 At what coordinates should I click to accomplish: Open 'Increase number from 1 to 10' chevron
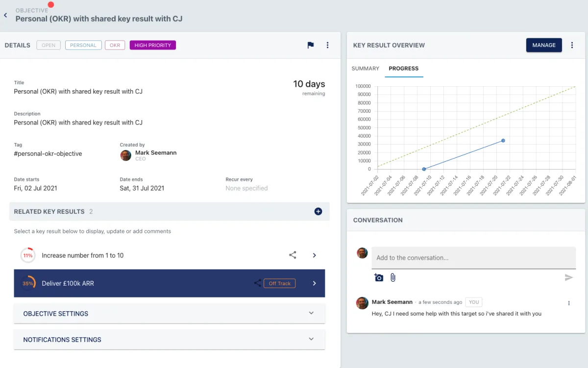point(315,255)
